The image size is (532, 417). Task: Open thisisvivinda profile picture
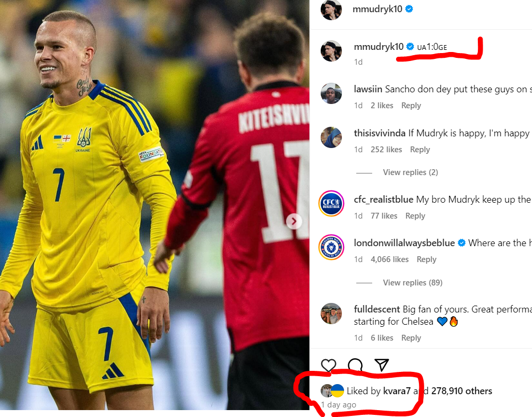pyautogui.click(x=331, y=137)
